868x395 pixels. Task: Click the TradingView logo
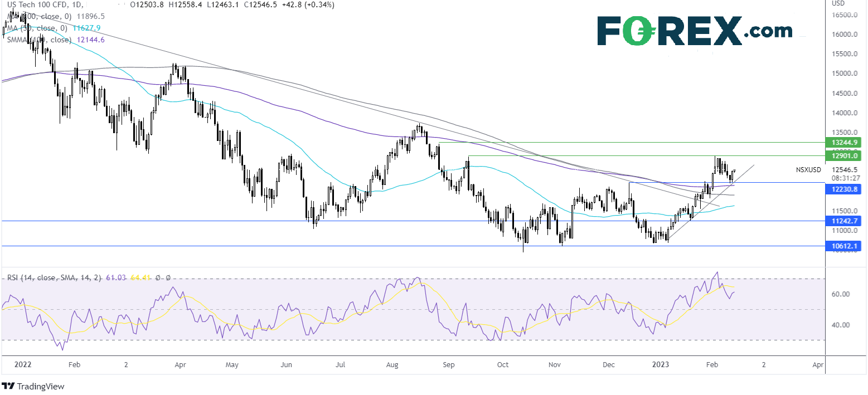33,386
